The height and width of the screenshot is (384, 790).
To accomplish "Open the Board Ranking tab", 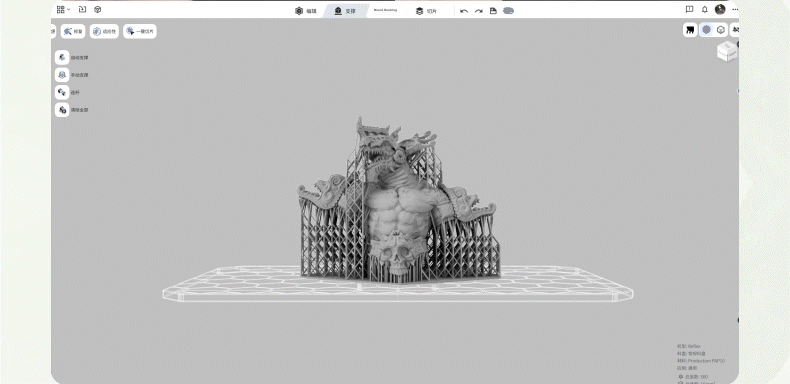I will 385,10.
